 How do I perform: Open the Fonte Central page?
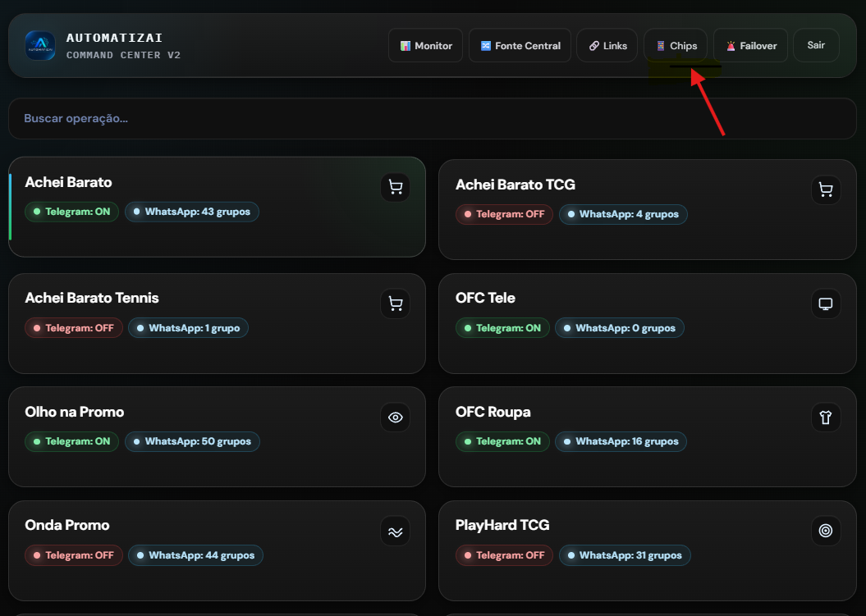[x=520, y=45]
